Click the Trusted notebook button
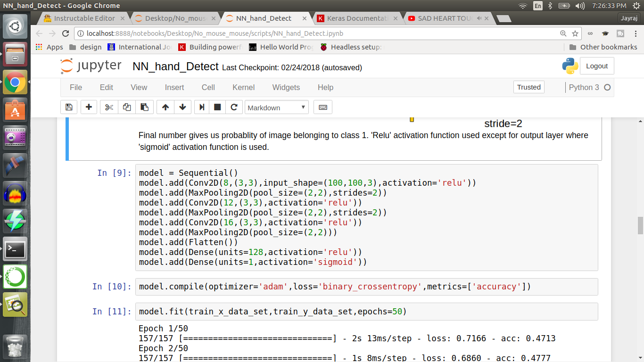The width and height of the screenshot is (644, 362). coord(529,87)
